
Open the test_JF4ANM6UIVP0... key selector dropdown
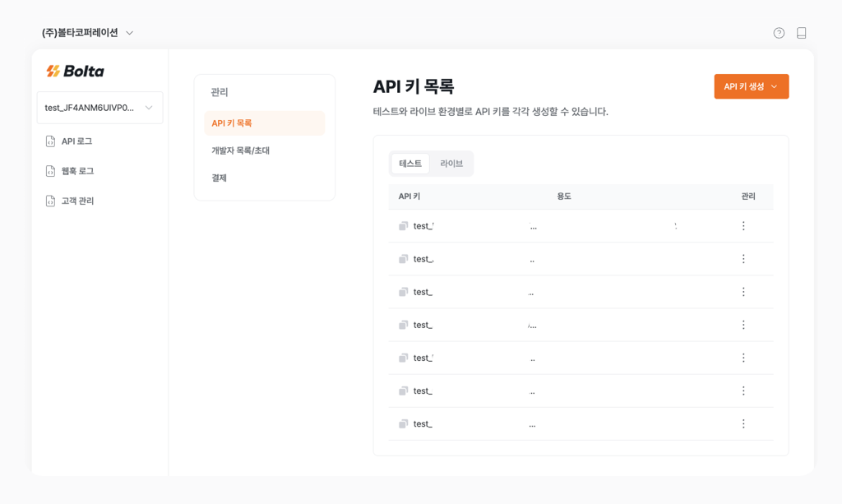point(99,108)
